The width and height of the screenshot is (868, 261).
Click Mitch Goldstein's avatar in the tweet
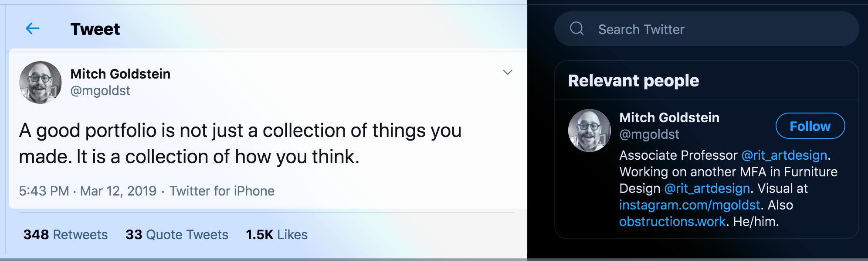pos(41,82)
